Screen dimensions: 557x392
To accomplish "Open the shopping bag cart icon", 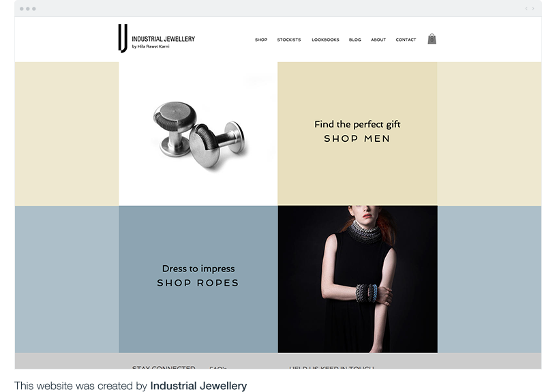I will pyautogui.click(x=432, y=39).
